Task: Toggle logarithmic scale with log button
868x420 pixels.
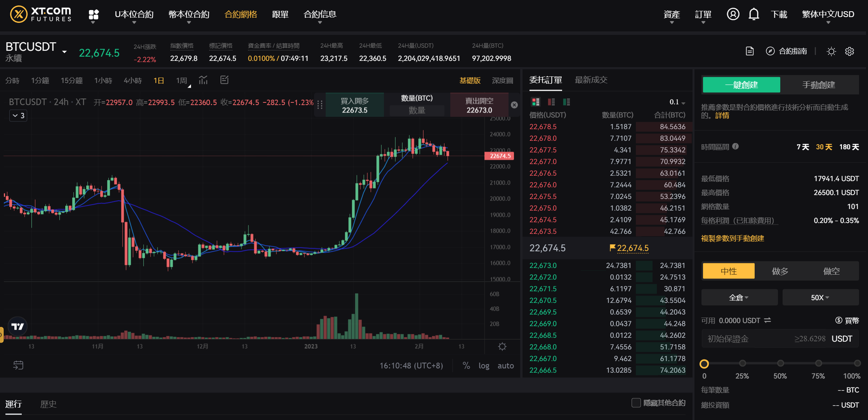Action: coord(484,365)
